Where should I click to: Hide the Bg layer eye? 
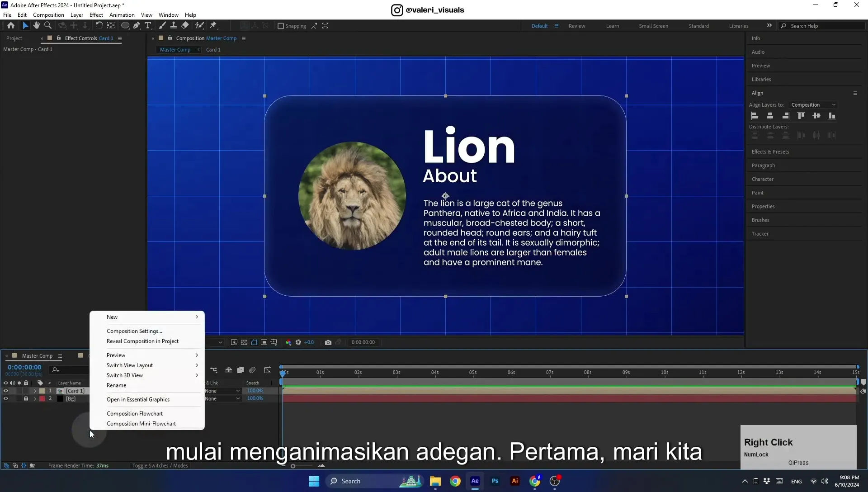tap(6, 399)
